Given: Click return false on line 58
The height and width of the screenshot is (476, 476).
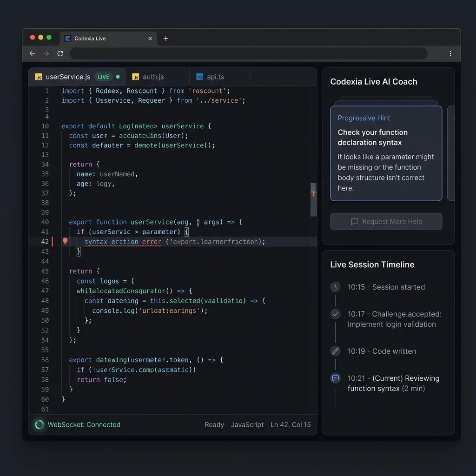Looking at the screenshot, I should point(101,379).
